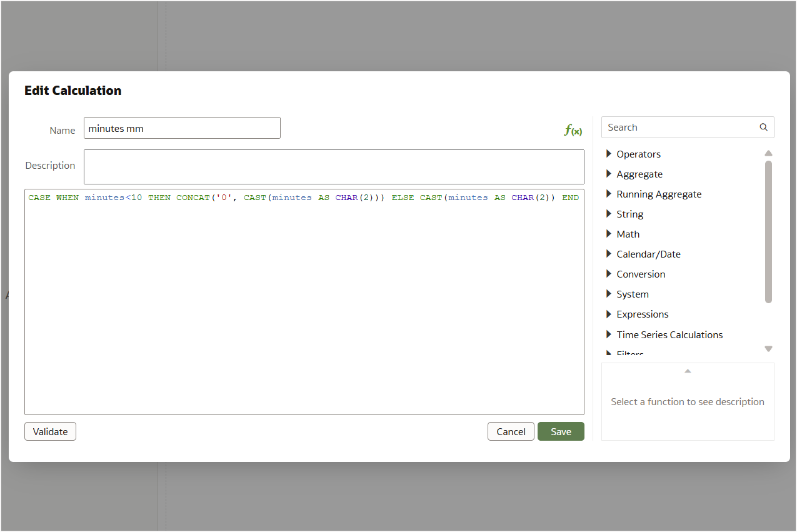
Task: Click the Validate button
Action: pos(50,431)
